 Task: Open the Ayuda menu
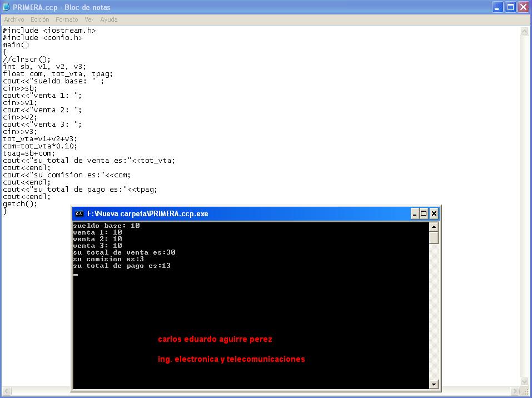tap(109, 19)
